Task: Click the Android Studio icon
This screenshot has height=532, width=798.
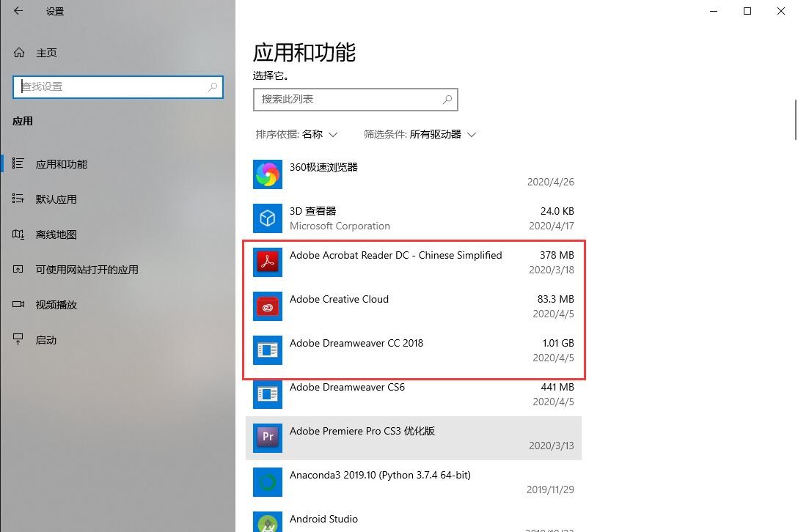Action: 268,522
